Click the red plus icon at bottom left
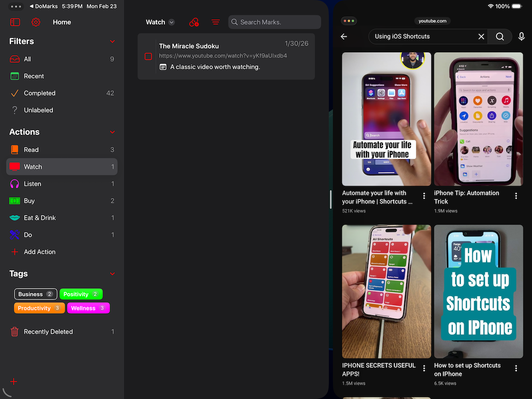This screenshot has height=399, width=532. click(x=14, y=382)
